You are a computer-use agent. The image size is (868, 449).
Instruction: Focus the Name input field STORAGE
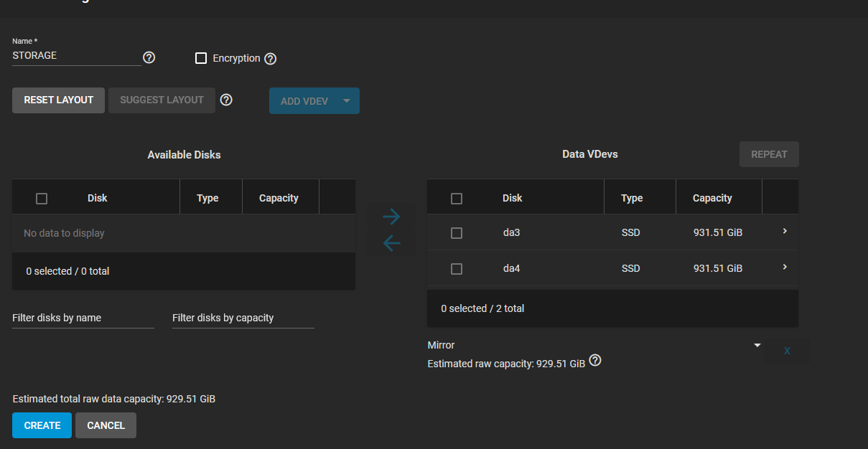tap(76, 56)
